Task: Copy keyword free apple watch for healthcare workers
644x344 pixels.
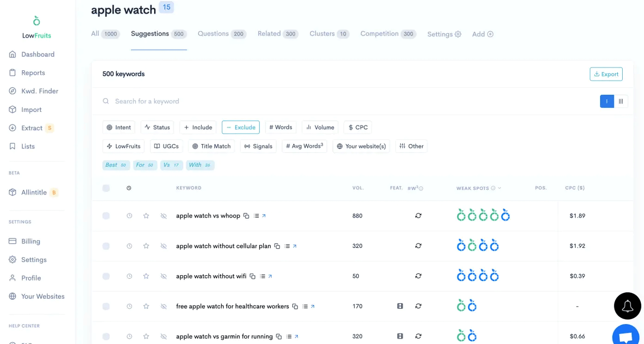Action: tap(295, 306)
